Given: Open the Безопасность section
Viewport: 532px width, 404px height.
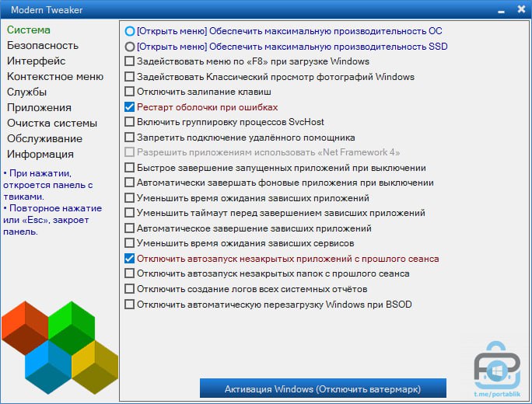Looking at the screenshot, I should coord(43,46).
